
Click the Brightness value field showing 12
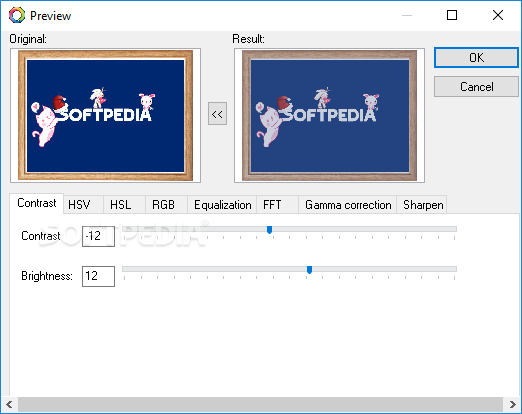click(x=98, y=276)
